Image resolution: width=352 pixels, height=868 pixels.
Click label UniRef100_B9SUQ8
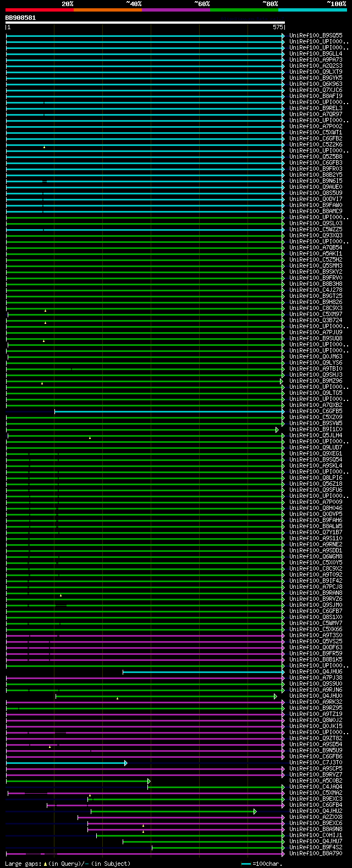point(316,338)
